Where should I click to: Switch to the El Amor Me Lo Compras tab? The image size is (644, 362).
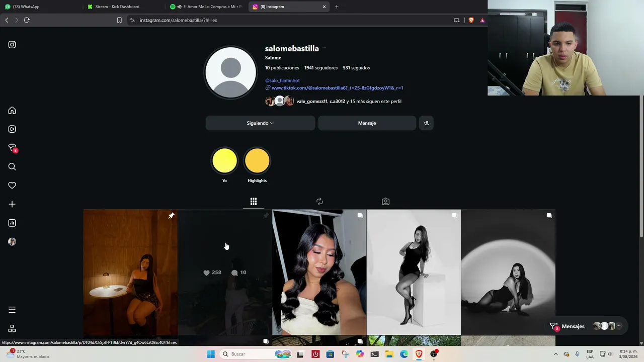coord(207,7)
